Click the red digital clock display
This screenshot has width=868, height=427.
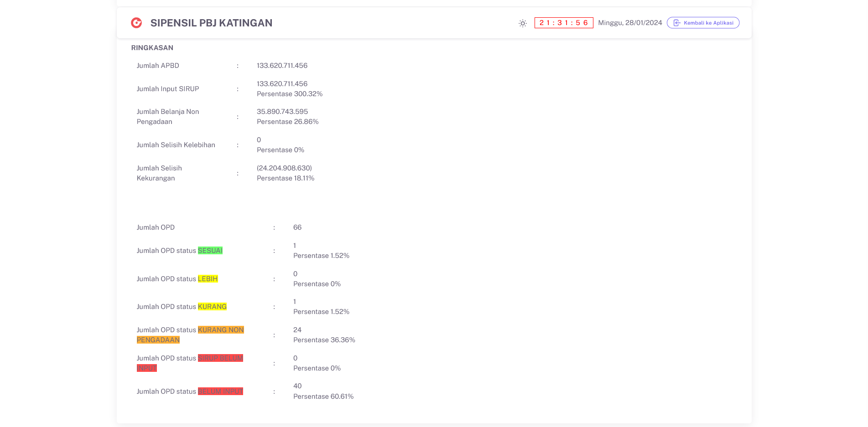coord(564,23)
